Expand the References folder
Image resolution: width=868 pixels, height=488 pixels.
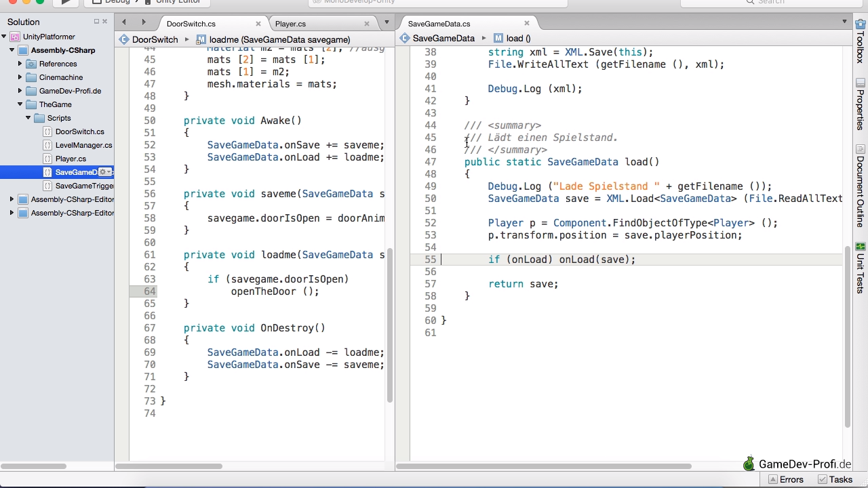(20, 64)
